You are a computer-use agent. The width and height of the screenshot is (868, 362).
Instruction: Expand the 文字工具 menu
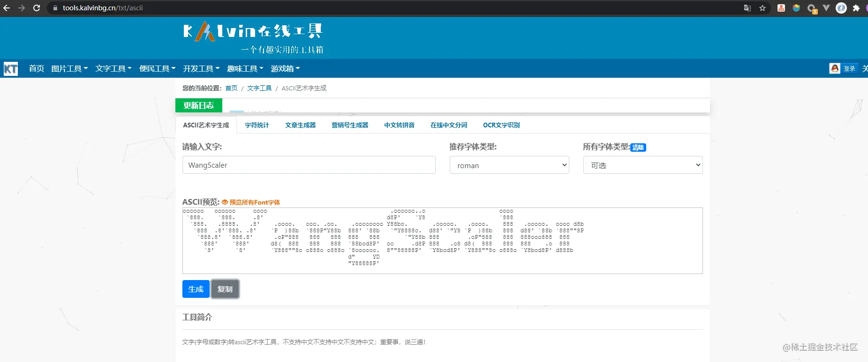[x=113, y=68]
